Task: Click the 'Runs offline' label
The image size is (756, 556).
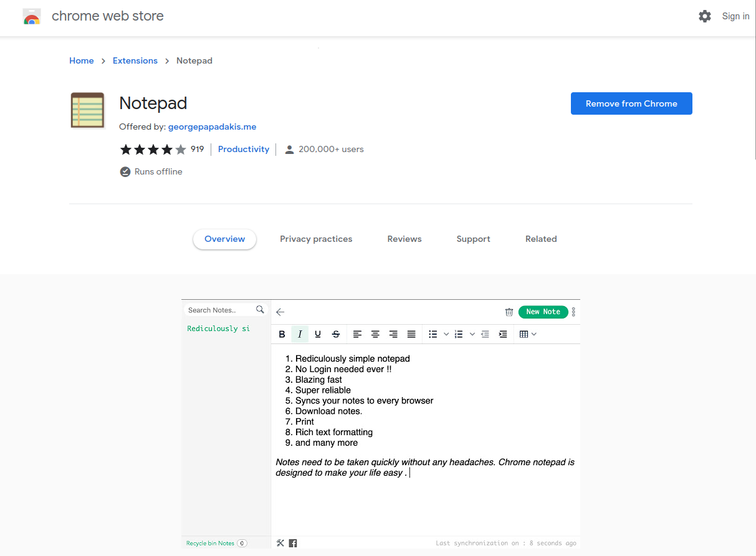Action: (x=158, y=171)
